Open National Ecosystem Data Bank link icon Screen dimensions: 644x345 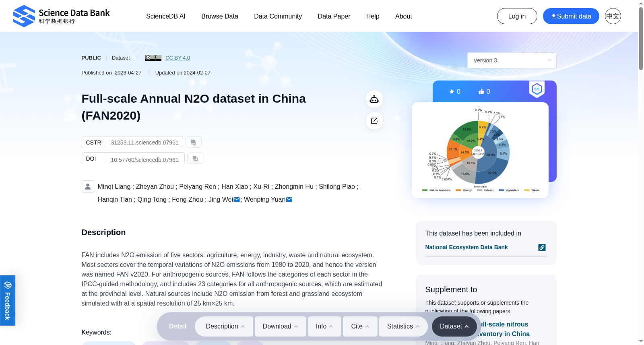pyautogui.click(x=542, y=248)
